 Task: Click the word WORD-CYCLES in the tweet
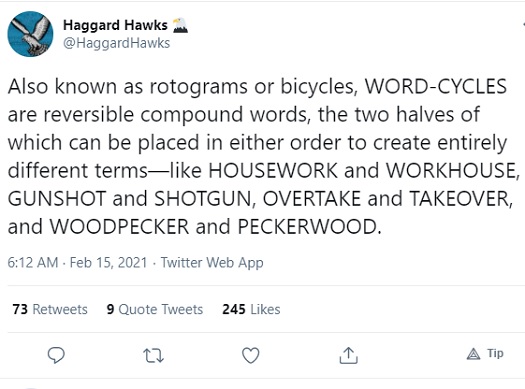[x=436, y=86]
